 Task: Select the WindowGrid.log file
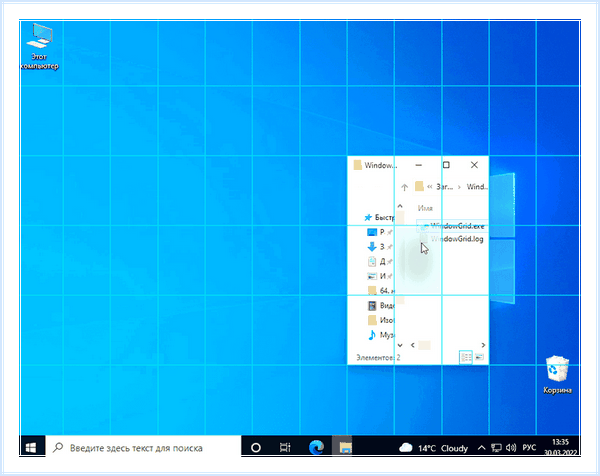point(452,239)
